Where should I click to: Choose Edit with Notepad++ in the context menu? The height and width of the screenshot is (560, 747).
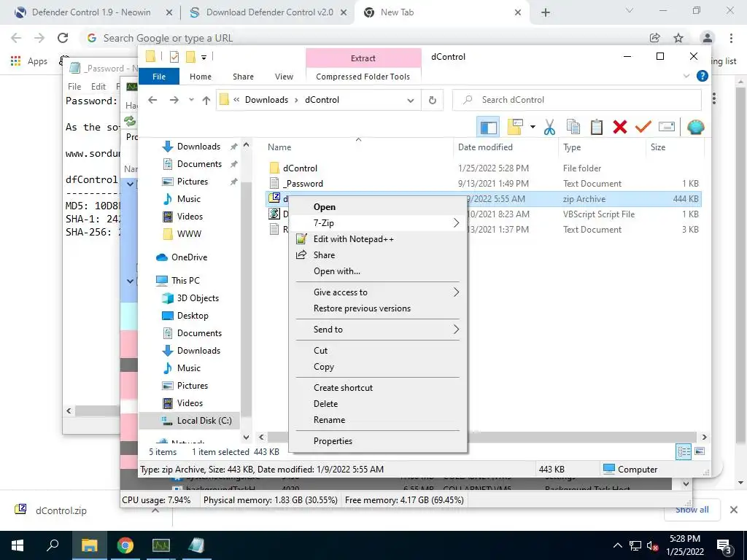click(x=377, y=239)
